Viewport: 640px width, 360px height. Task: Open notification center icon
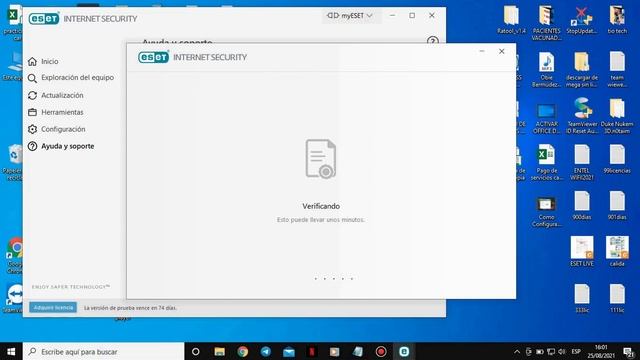coord(628,351)
